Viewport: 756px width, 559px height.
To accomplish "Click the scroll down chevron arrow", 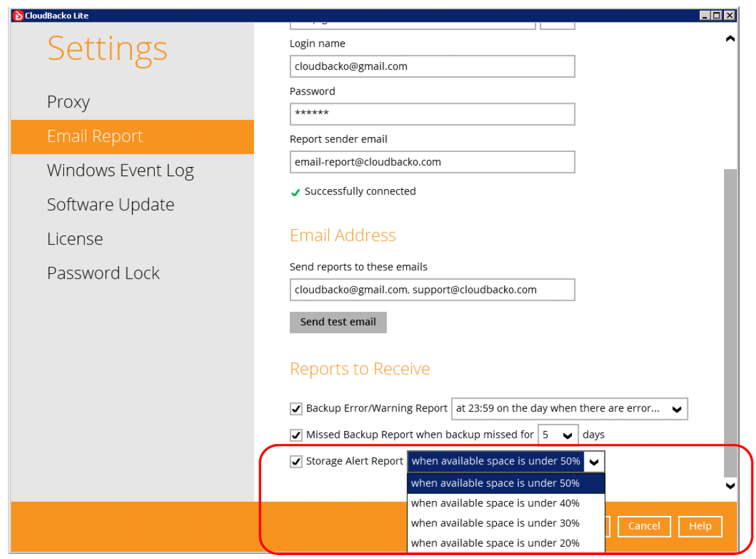I will tap(730, 486).
